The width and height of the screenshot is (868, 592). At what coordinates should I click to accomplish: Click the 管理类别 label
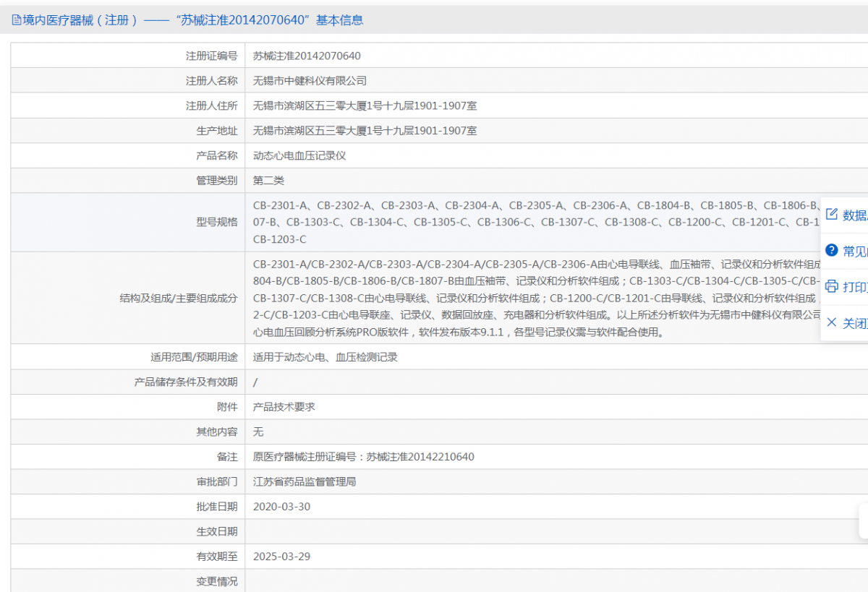pyautogui.click(x=217, y=181)
